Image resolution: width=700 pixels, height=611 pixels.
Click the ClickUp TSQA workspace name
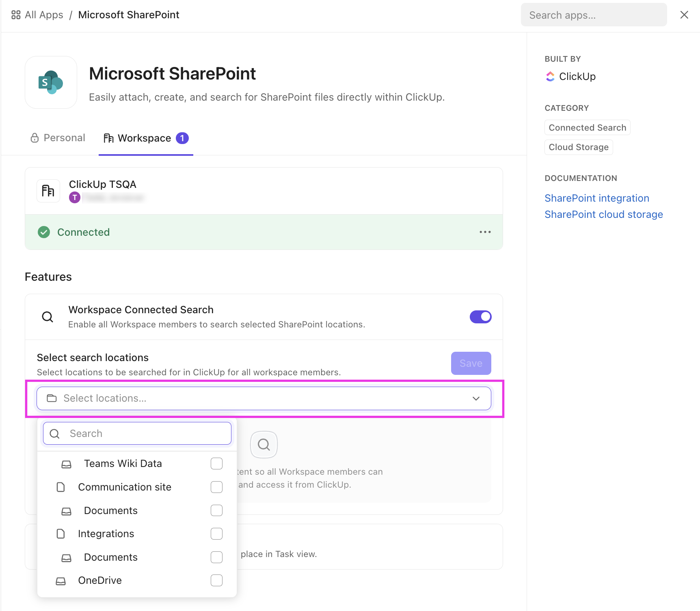pyautogui.click(x=103, y=184)
